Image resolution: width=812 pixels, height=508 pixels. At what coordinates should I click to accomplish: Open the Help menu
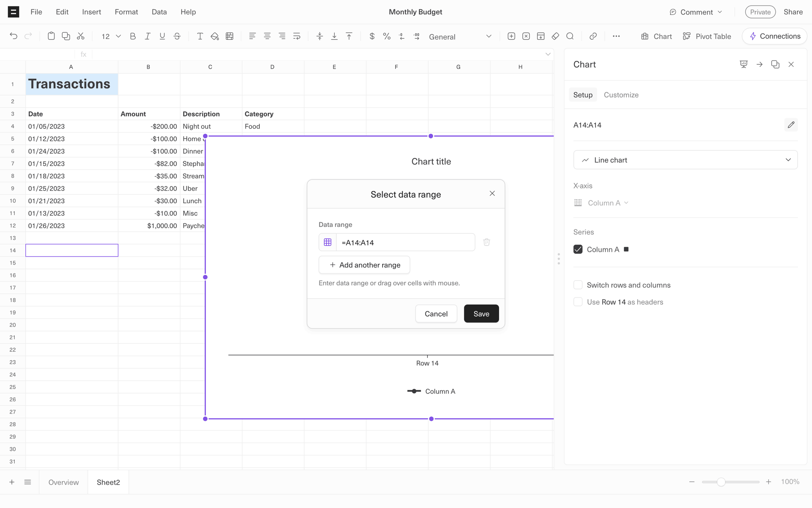[x=188, y=12]
